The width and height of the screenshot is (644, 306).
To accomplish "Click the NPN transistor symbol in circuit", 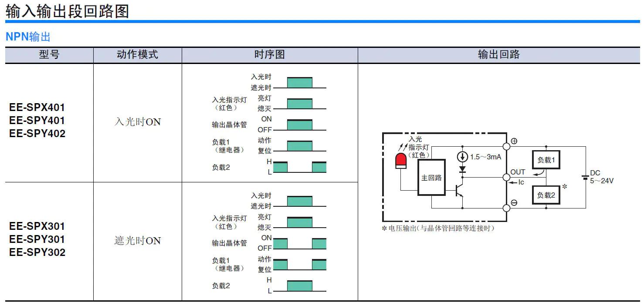I will [x=459, y=190].
